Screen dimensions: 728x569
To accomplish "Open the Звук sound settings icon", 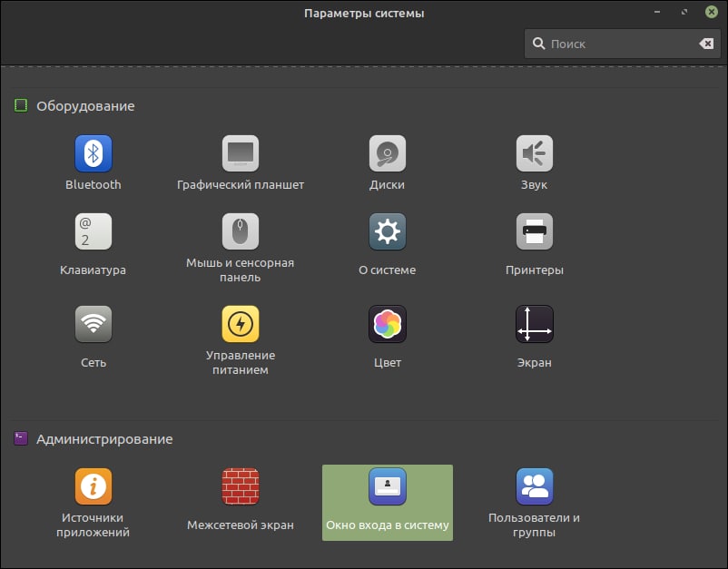I will 535,153.
